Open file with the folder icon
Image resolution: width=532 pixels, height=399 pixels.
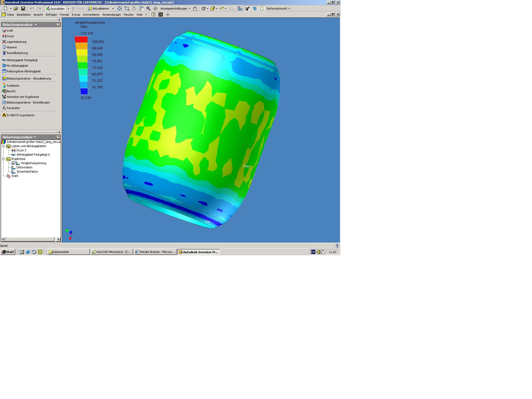[x=16, y=9]
